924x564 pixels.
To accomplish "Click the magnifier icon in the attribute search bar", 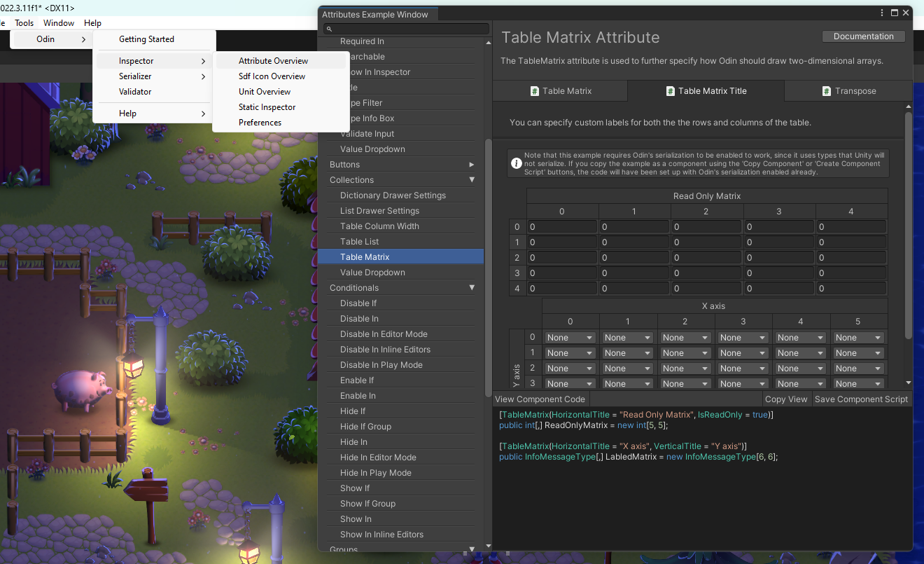I will pos(329,29).
